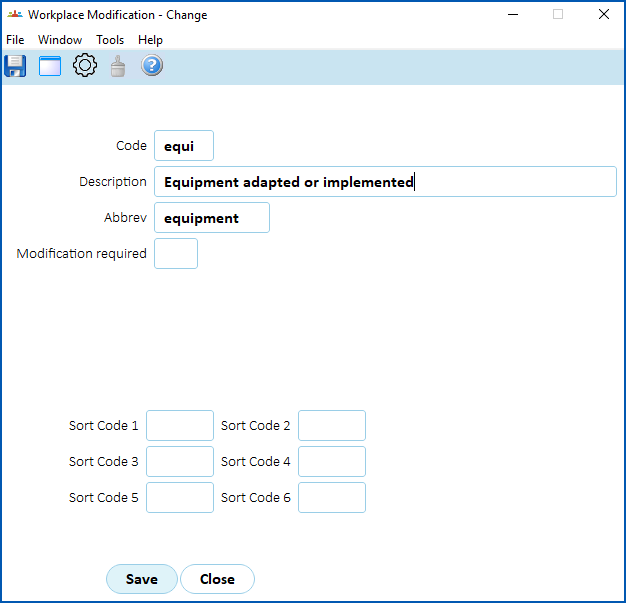Click the Sort Code 2 label

tap(256, 426)
